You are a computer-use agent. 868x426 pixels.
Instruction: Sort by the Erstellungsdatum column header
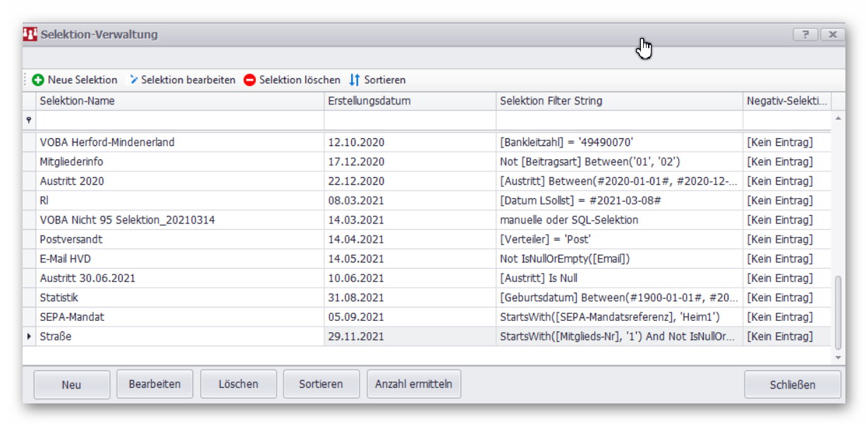(410, 101)
